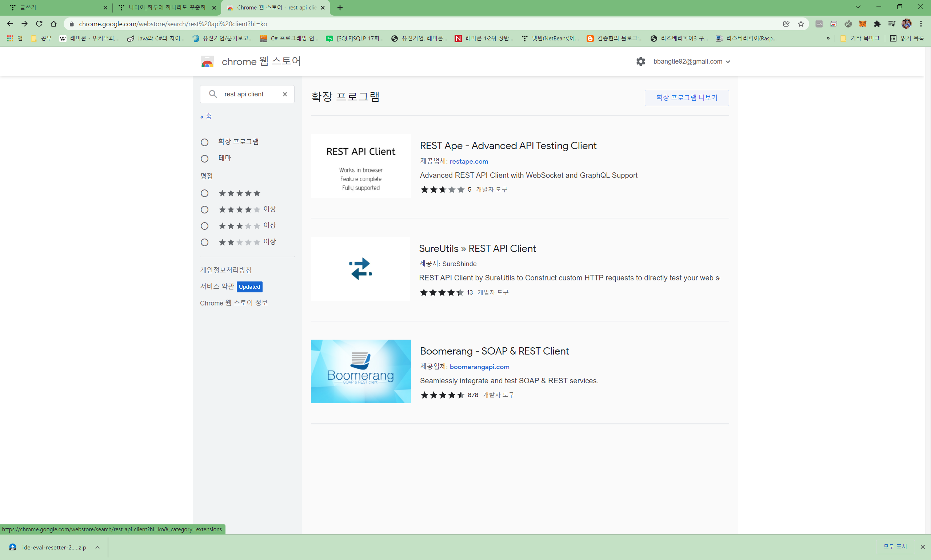The height and width of the screenshot is (560, 931).
Task: Open the 공부 bookmark folder
Action: tap(41, 38)
